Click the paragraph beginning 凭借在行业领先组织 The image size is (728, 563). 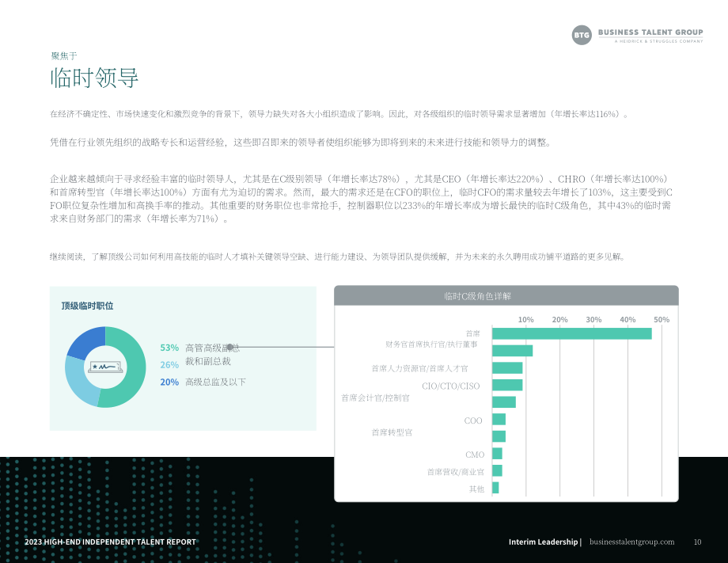pyautogui.click(x=301, y=143)
